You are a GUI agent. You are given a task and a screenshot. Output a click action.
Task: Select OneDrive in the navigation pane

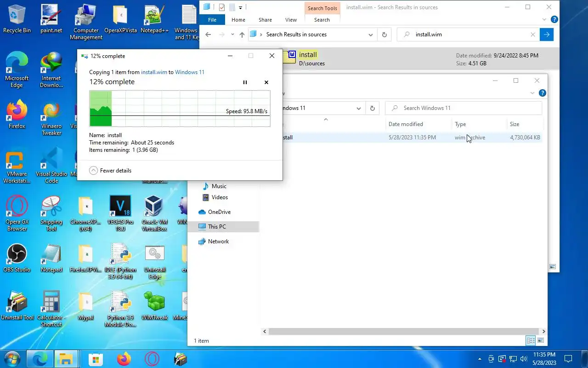click(x=219, y=212)
